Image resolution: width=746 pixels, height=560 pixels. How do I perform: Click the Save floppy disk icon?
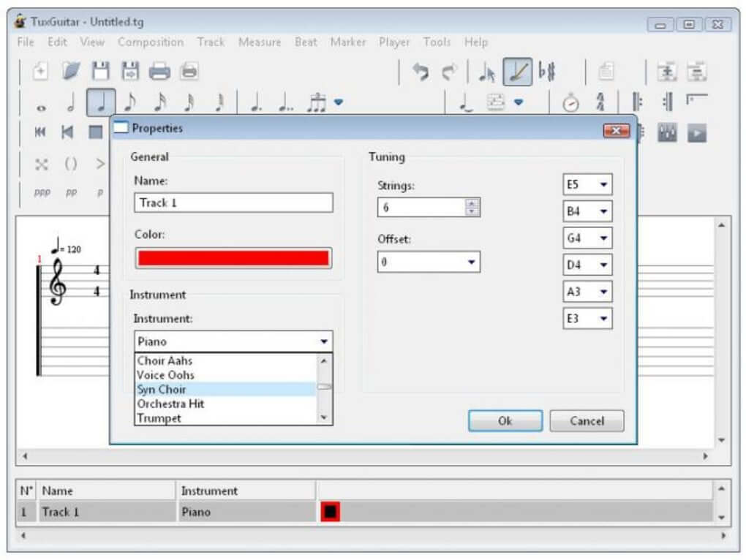pyautogui.click(x=100, y=71)
